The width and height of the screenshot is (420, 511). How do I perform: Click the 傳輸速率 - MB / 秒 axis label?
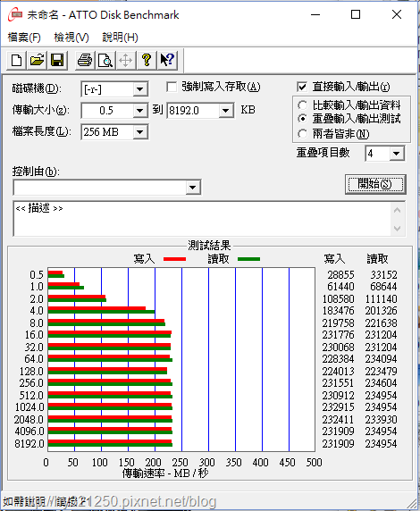point(165,473)
